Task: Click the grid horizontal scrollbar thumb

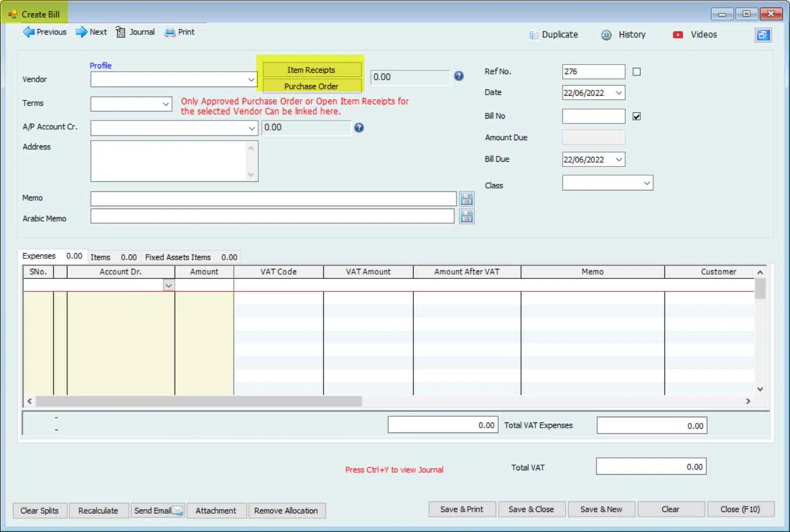Action: click(x=199, y=401)
